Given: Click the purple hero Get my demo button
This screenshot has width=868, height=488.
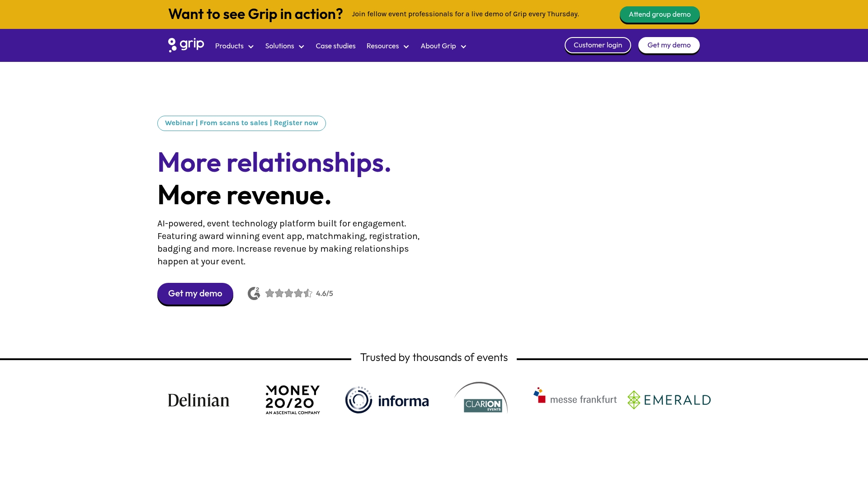Looking at the screenshot, I should coord(195,294).
